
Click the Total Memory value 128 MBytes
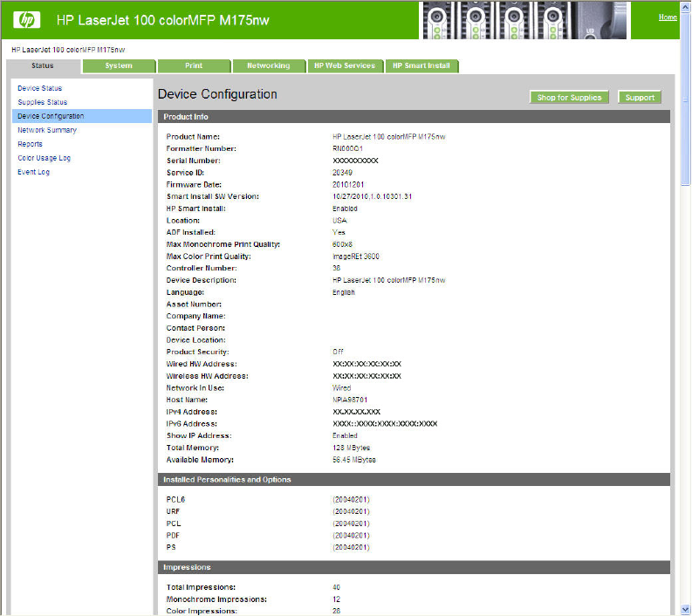352,448
